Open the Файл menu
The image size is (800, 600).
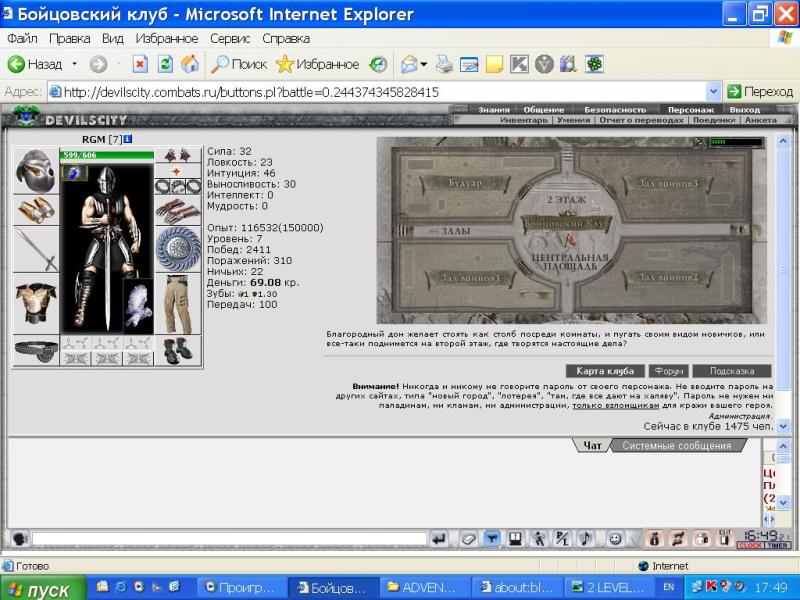pyautogui.click(x=22, y=38)
